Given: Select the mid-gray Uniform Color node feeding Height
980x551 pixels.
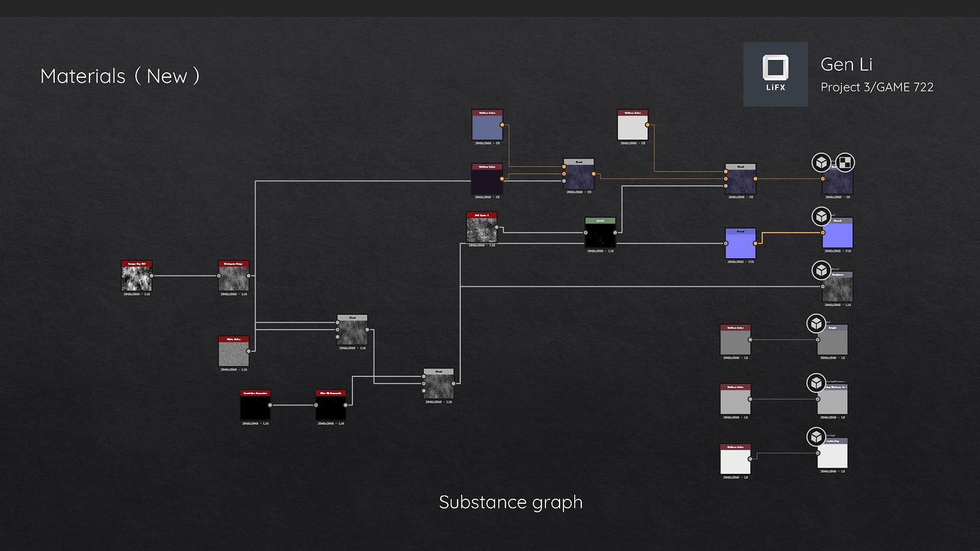Looking at the screenshot, I should [735, 340].
